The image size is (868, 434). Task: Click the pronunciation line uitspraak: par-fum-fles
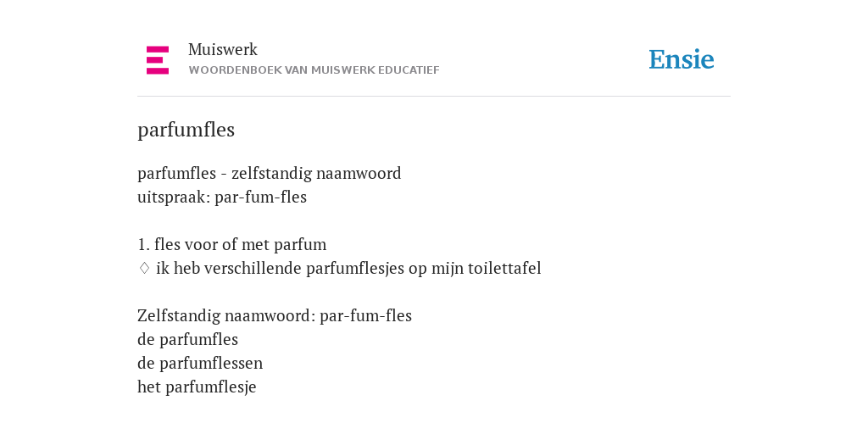click(x=222, y=197)
